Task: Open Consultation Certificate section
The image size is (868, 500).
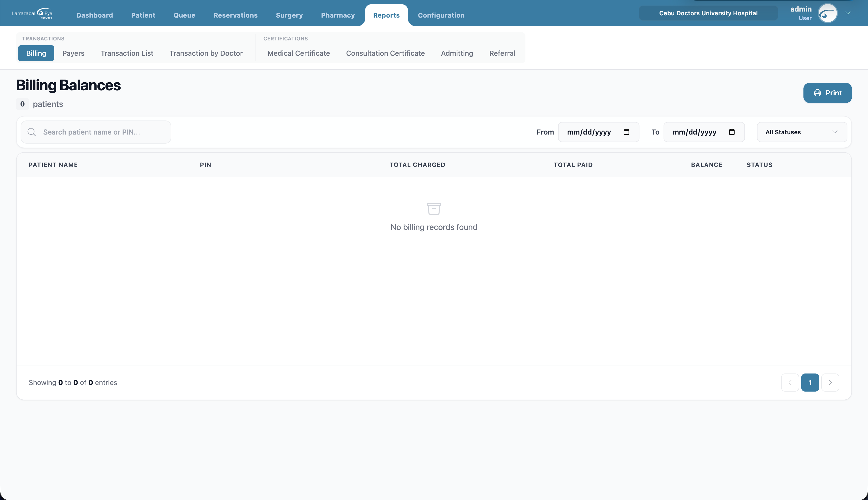Action: pos(385,53)
